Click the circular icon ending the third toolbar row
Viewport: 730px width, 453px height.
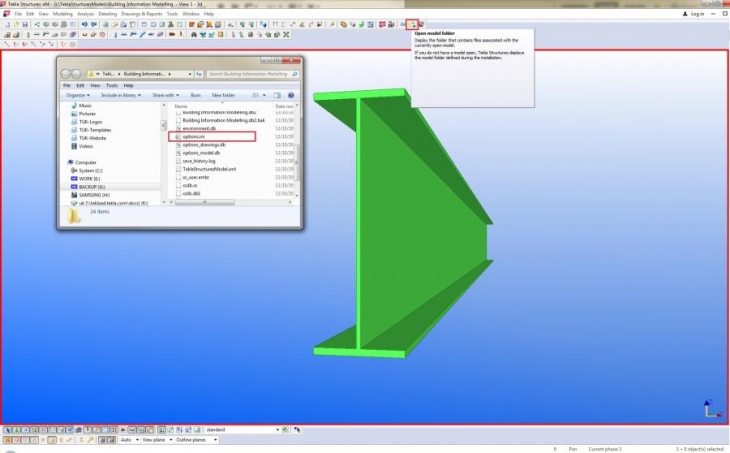(x=73, y=45)
